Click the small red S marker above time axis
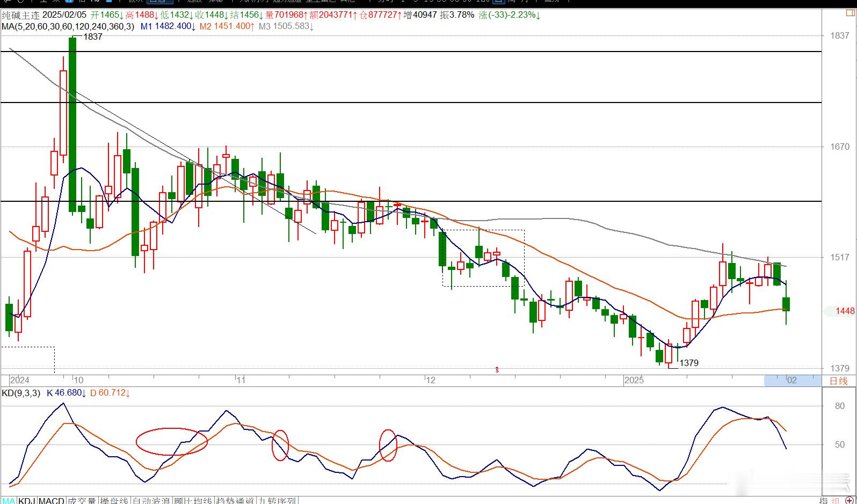The image size is (857, 504). (x=497, y=369)
